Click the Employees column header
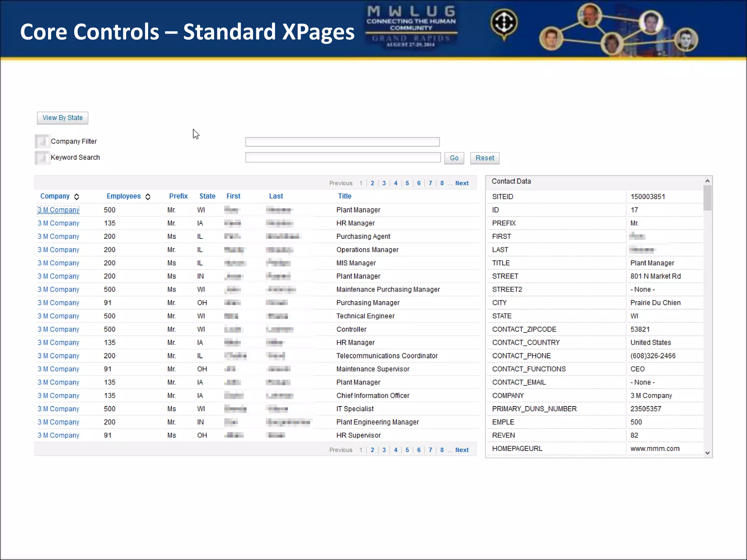 click(x=124, y=196)
